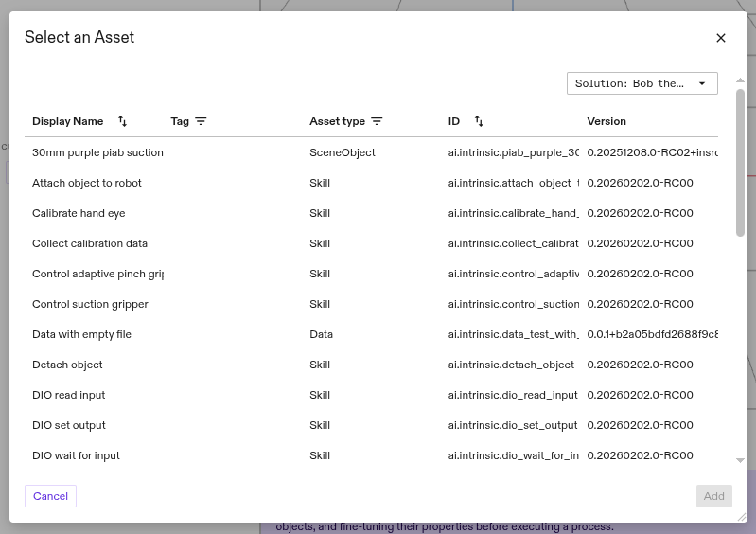Select the Calibrate hand eye skill
Viewport: 756px width, 534px height.
point(79,213)
